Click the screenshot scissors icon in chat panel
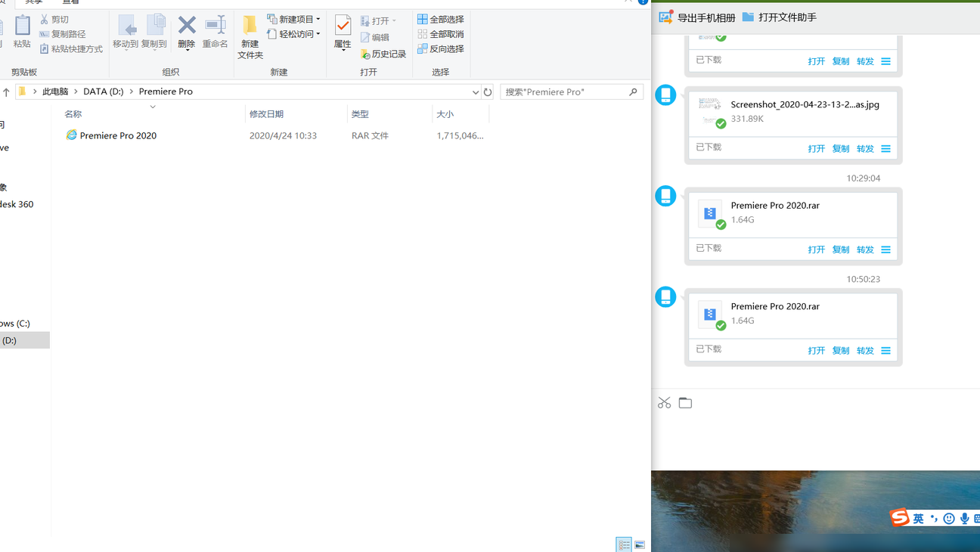 tap(664, 403)
